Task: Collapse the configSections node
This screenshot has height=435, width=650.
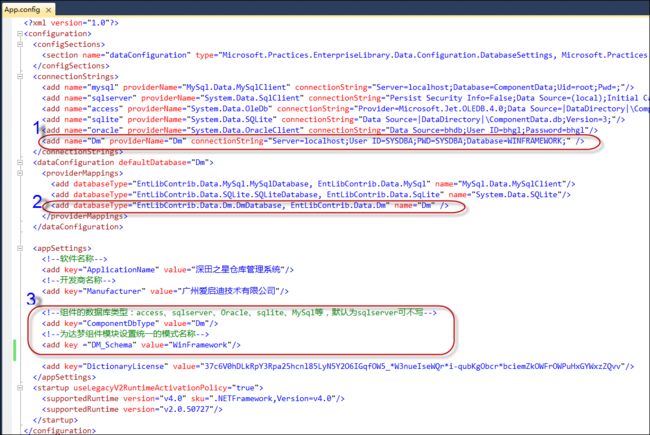Action: [x=20, y=44]
